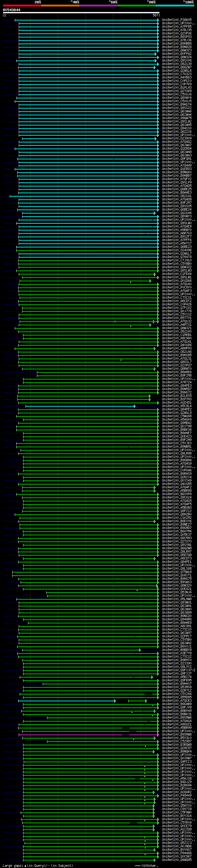Click UniRef100_B1PLH3 hit name
This screenshot has height=868, width=197.
[x=176, y=88]
